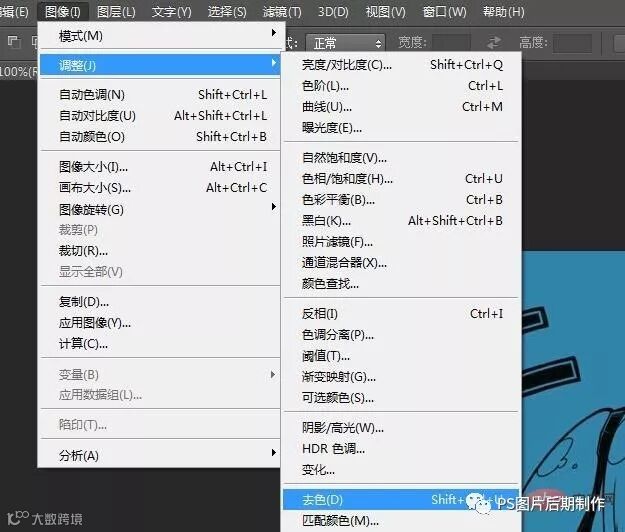Open the 视图(V) menu
The height and width of the screenshot is (532, 625).
[x=385, y=12]
